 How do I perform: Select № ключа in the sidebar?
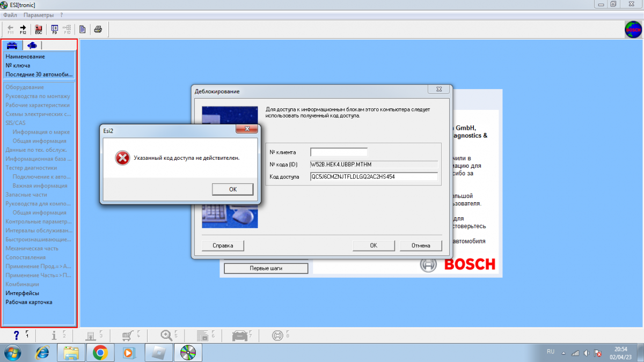pyautogui.click(x=18, y=65)
